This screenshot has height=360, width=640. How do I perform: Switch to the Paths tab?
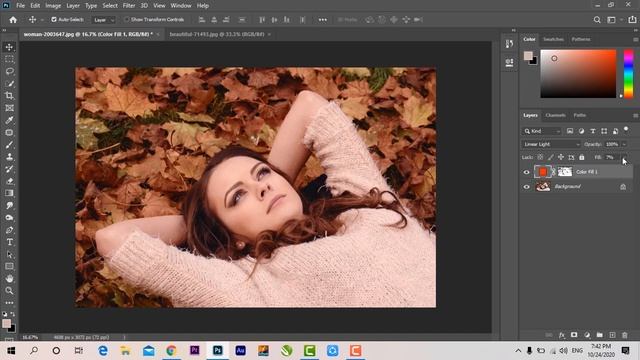click(580, 116)
